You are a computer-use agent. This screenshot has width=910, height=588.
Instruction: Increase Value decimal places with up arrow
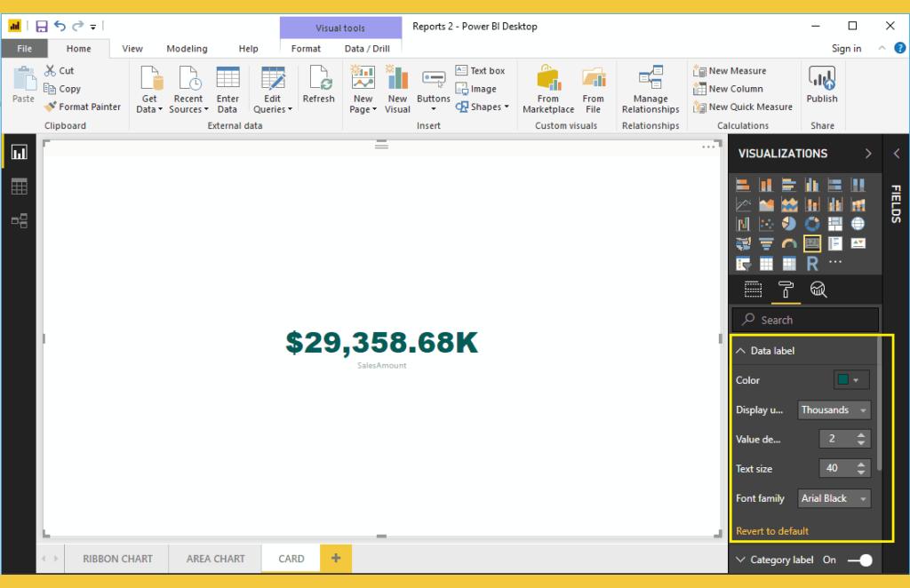pyautogui.click(x=860, y=435)
